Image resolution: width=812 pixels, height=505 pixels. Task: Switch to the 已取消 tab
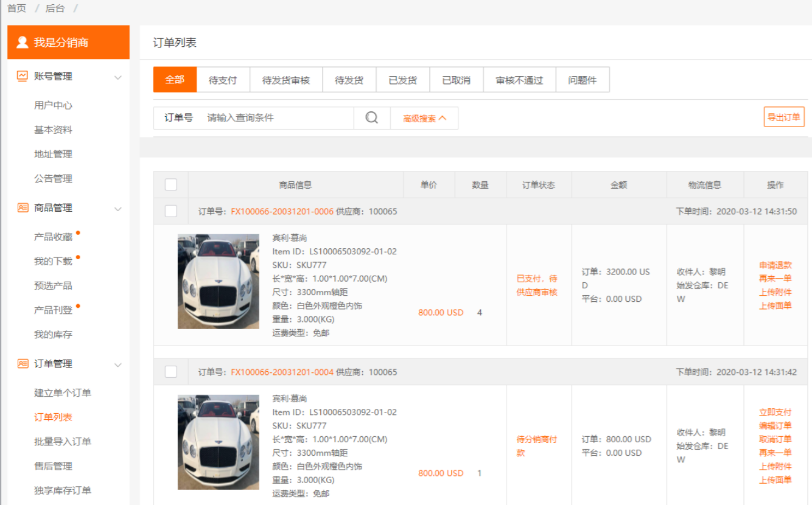tap(457, 80)
